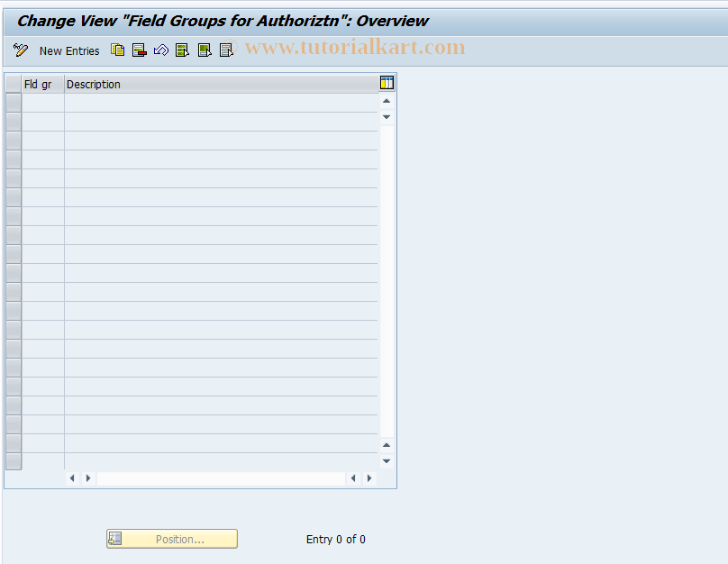Click select-all corner cell of table header

pyautogui.click(x=14, y=85)
